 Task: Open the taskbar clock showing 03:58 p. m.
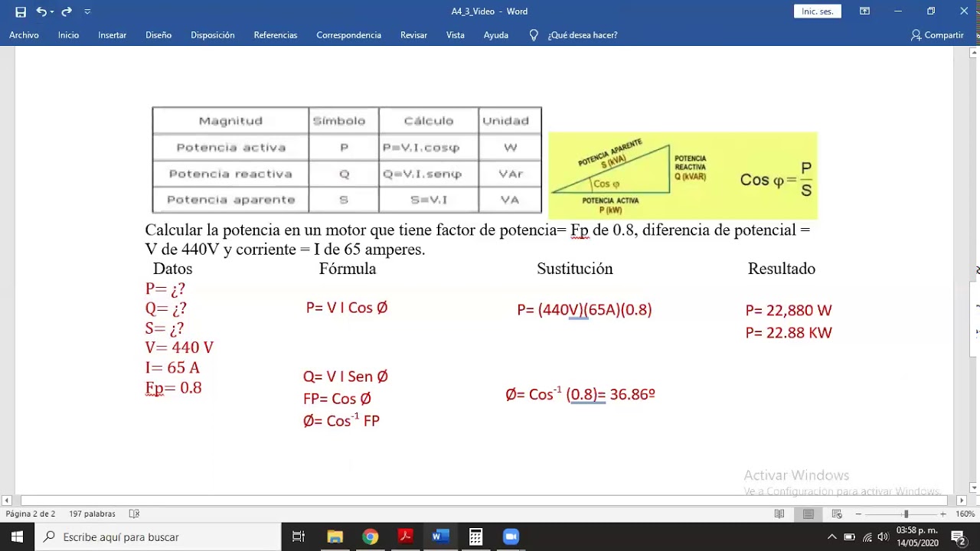pyautogui.click(x=916, y=536)
